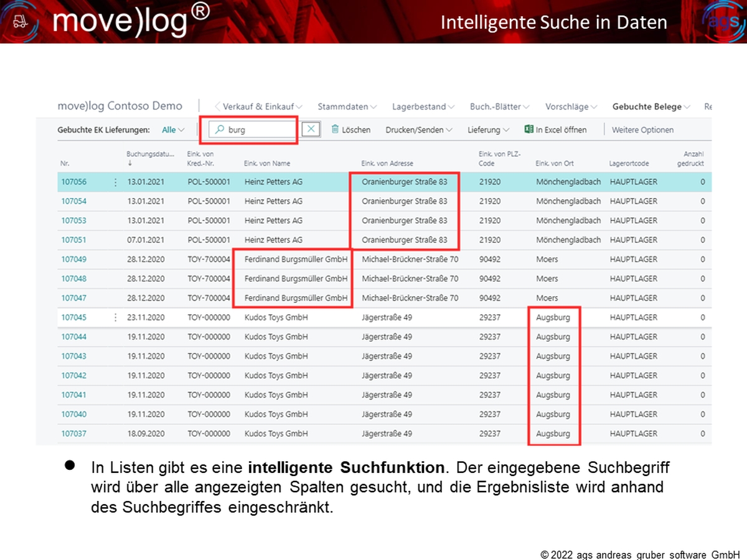Open the Alle view filter dropdown

pos(173,130)
